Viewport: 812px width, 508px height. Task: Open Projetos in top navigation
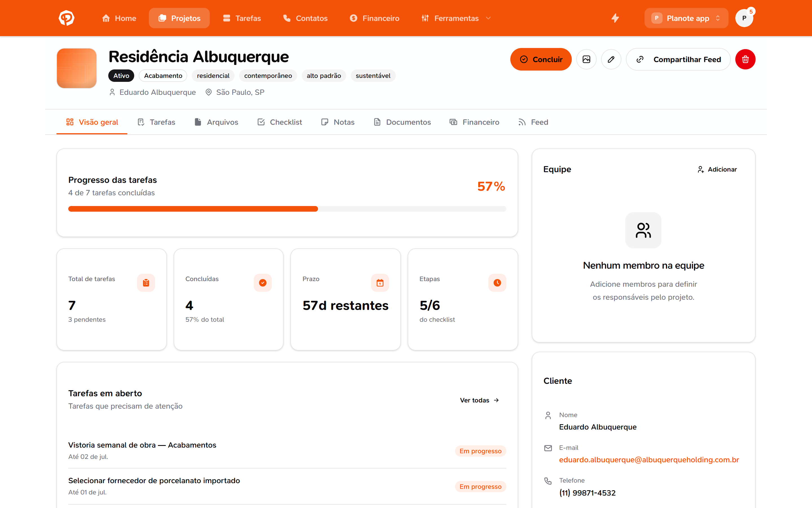(179, 18)
